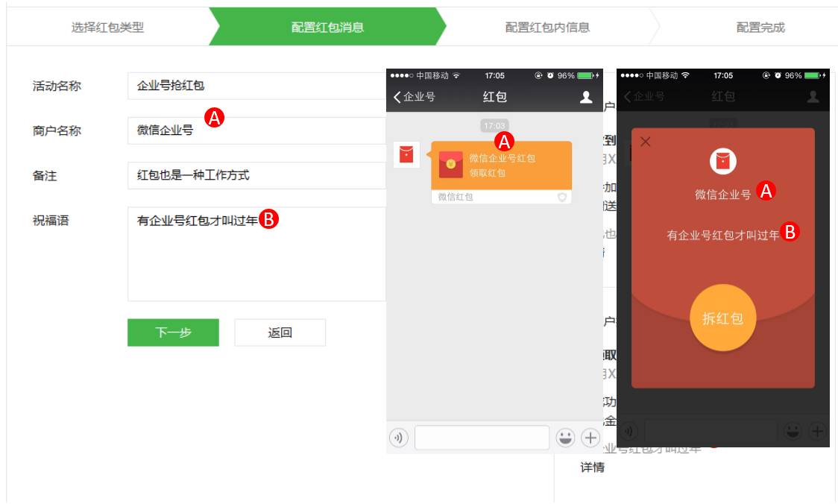
Task: Tap the battery icon in the light chat status bar
Action: [585, 76]
